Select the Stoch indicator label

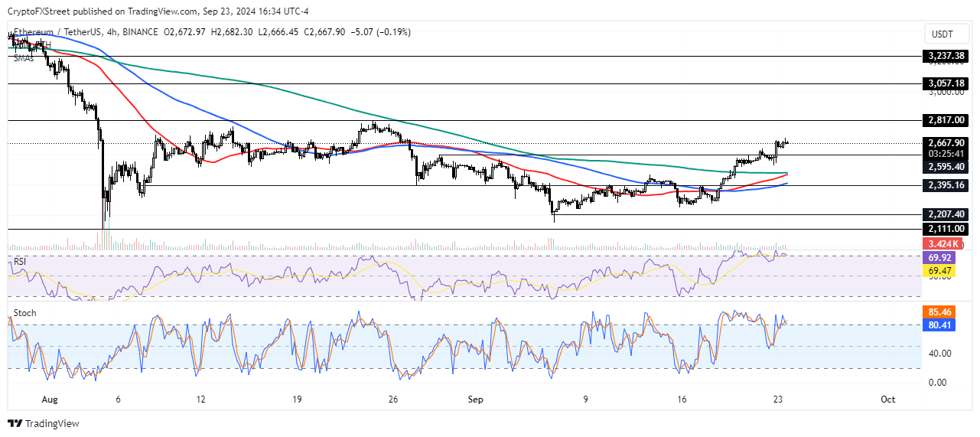coord(24,313)
